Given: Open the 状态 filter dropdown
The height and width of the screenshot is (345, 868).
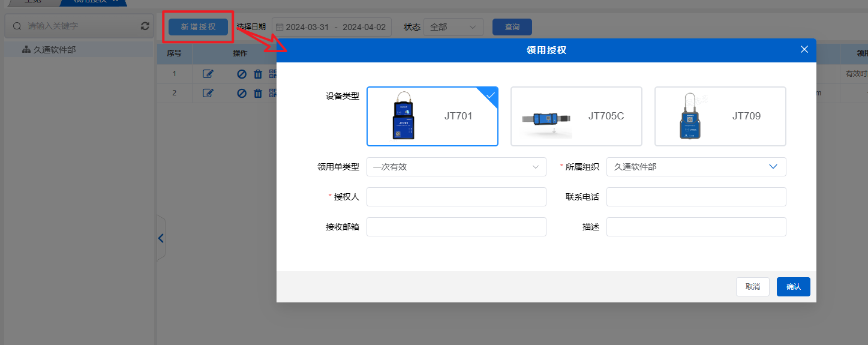Looking at the screenshot, I should coord(453,27).
